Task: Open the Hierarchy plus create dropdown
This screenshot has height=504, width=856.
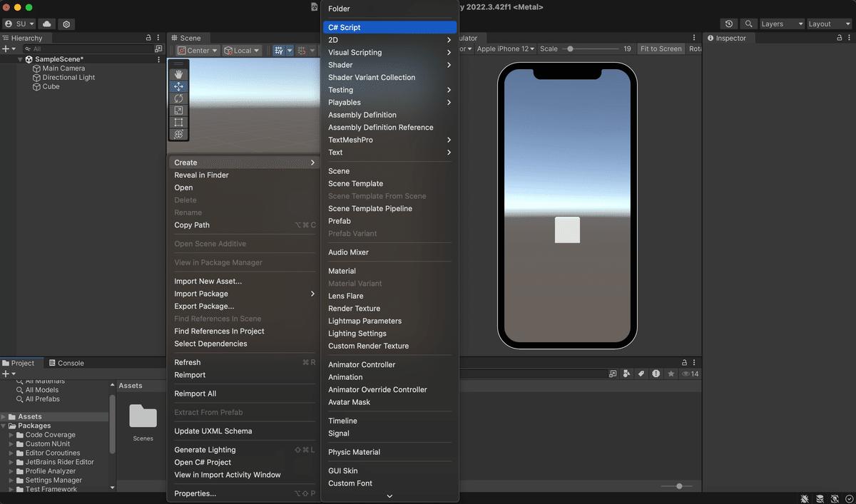Action: click(x=8, y=49)
